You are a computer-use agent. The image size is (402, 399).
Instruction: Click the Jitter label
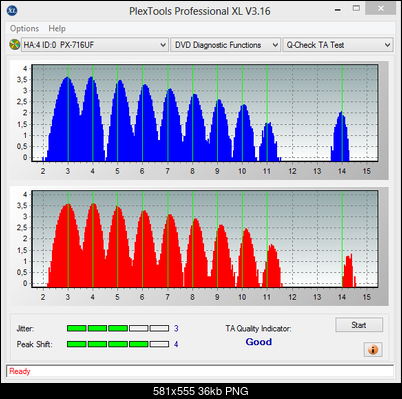click(x=25, y=329)
